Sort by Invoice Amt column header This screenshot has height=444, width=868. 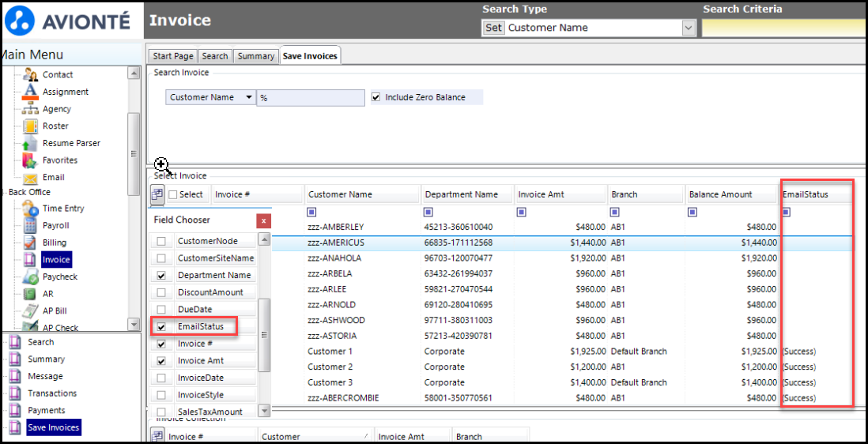tap(560, 194)
